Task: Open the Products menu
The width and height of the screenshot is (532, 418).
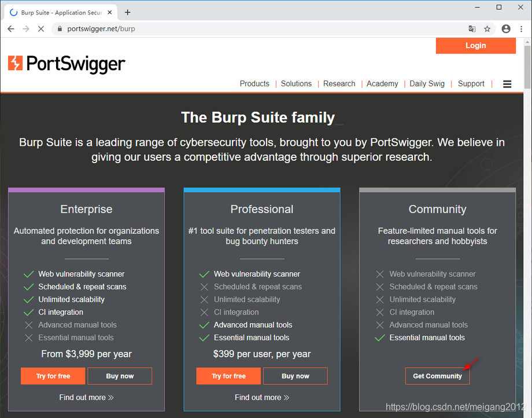Action: 254,83
